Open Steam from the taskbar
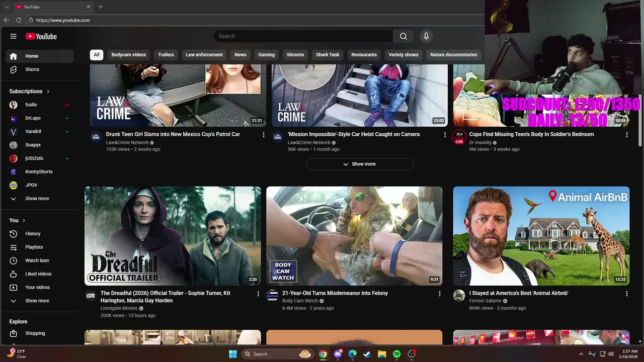Viewport: 644px width, 362px height. point(367,354)
